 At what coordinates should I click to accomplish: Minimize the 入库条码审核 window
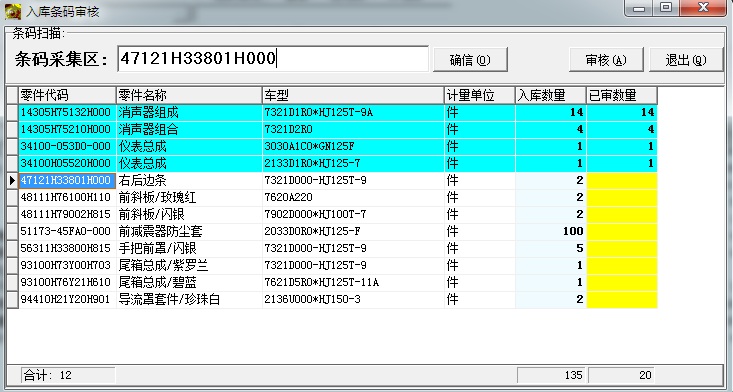[639, 8]
